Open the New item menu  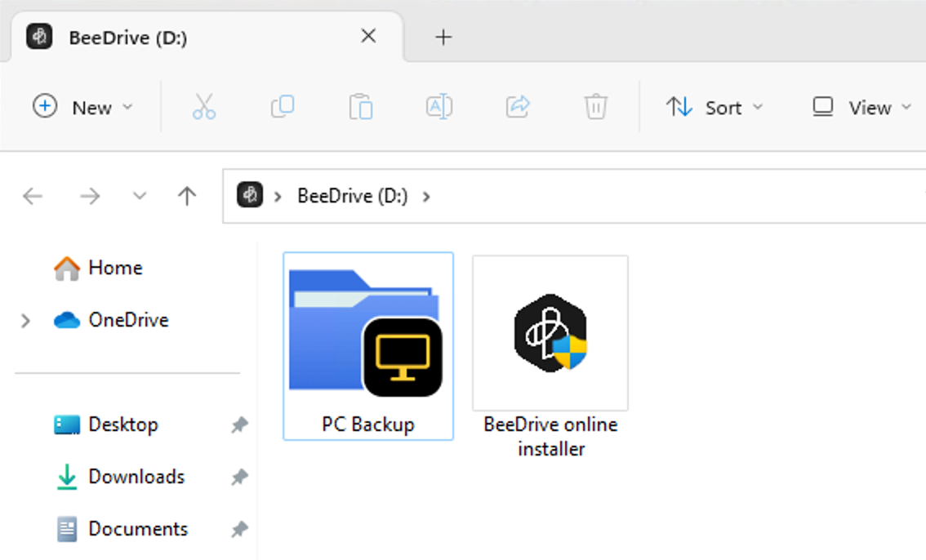tap(82, 108)
